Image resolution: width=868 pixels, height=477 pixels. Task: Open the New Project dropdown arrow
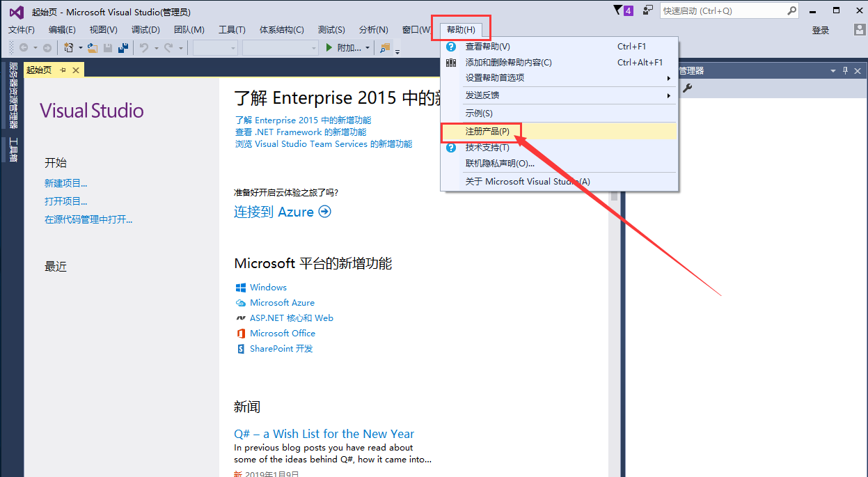pos(81,48)
